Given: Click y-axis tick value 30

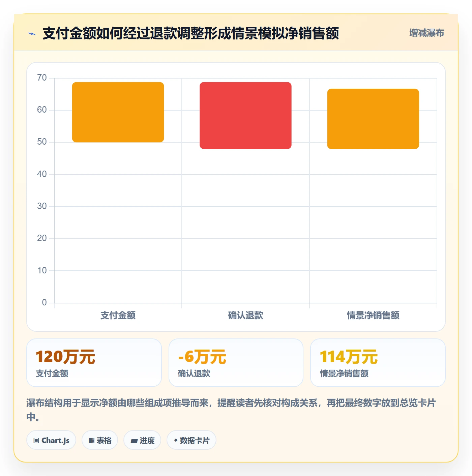Looking at the screenshot, I should pyautogui.click(x=42, y=206).
